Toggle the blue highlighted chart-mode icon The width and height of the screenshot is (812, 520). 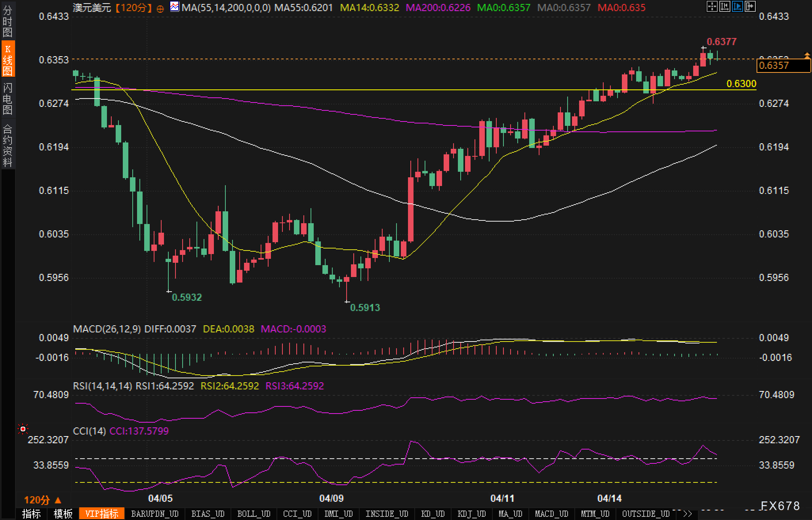tap(738, 6)
